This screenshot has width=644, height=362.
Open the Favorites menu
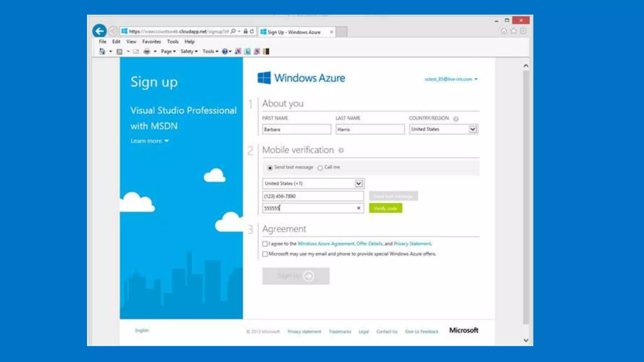[151, 41]
